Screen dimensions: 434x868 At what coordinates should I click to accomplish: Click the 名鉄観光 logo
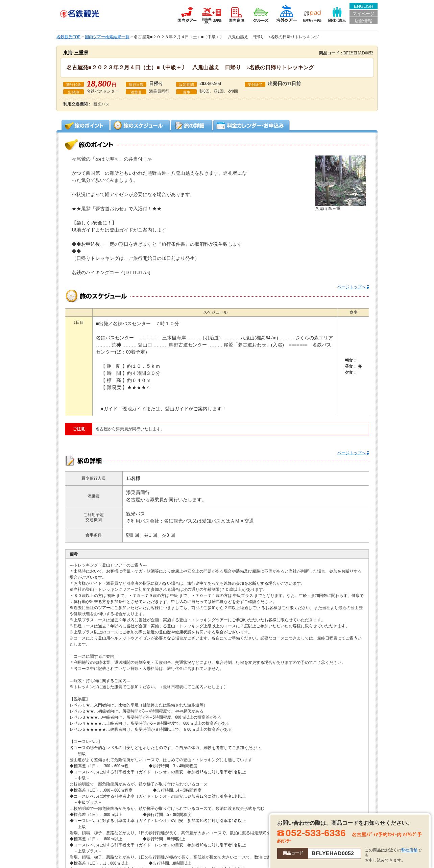tap(79, 14)
